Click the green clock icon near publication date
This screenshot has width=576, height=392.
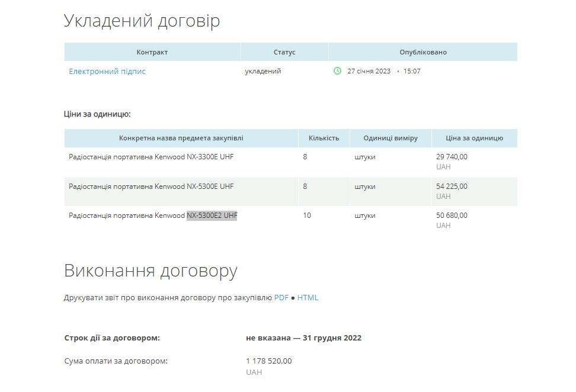tap(337, 71)
